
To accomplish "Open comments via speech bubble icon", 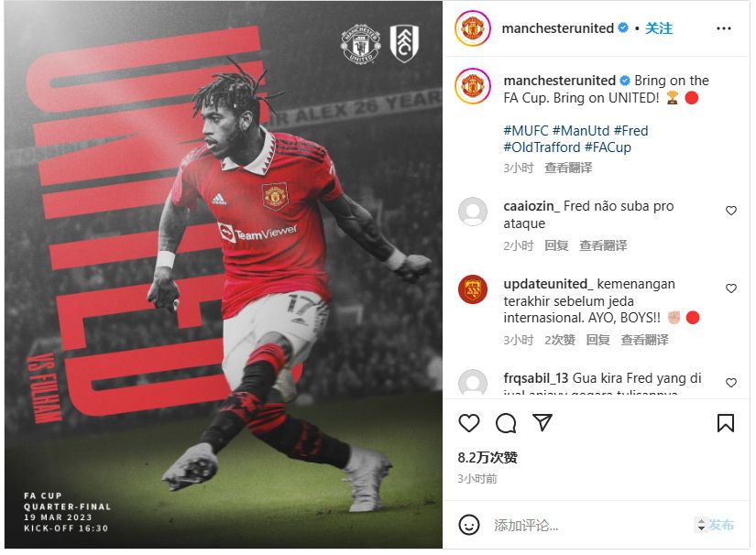I will [506, 423].
